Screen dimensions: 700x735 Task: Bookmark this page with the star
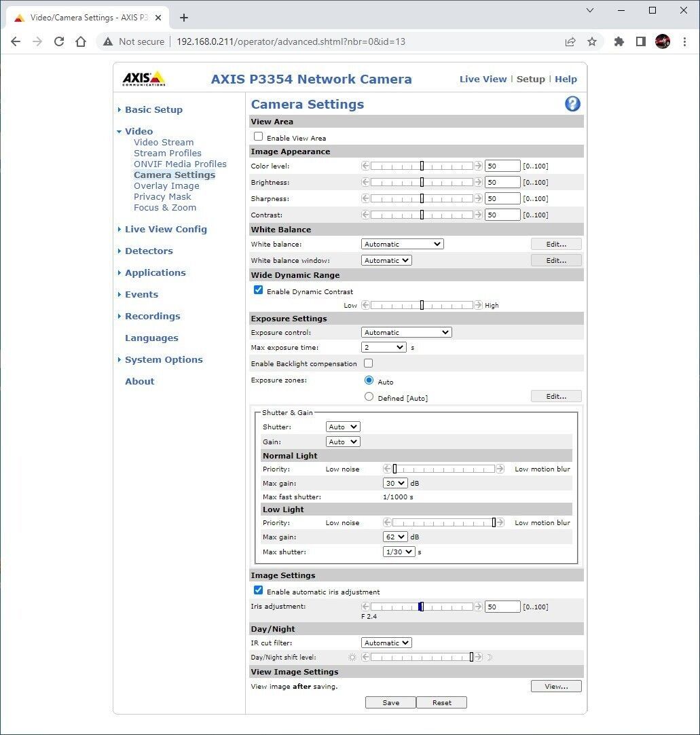tap(592, 41)
